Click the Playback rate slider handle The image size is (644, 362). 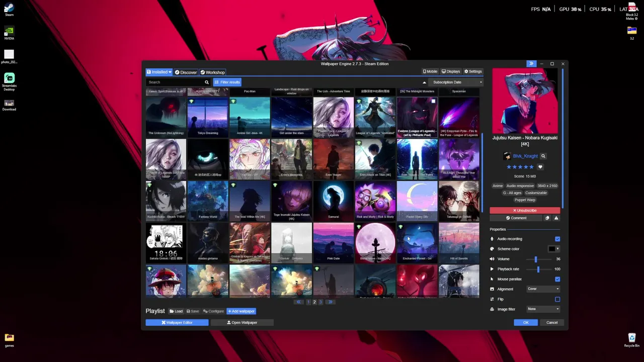[x=538, y=269]
